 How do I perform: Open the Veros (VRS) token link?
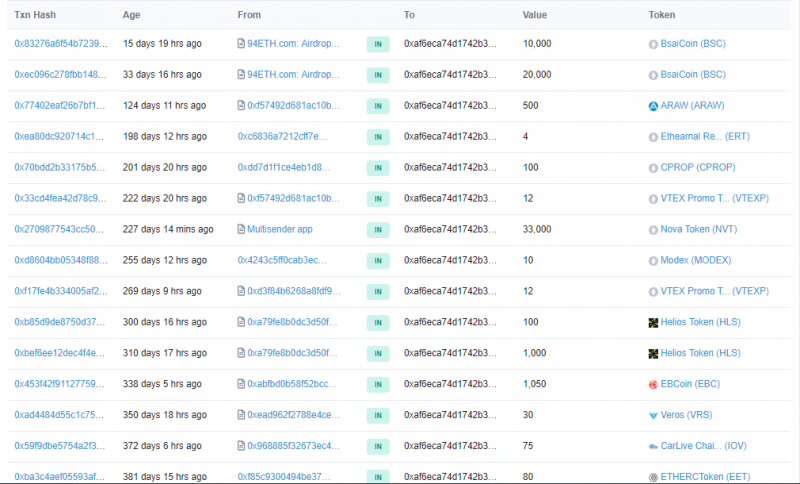tap(686, 415)
